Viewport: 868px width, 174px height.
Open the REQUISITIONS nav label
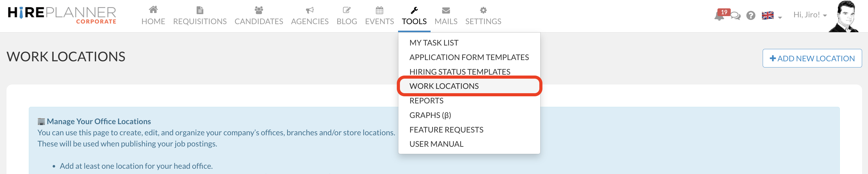pyautogui.click(x=200, y=21)
